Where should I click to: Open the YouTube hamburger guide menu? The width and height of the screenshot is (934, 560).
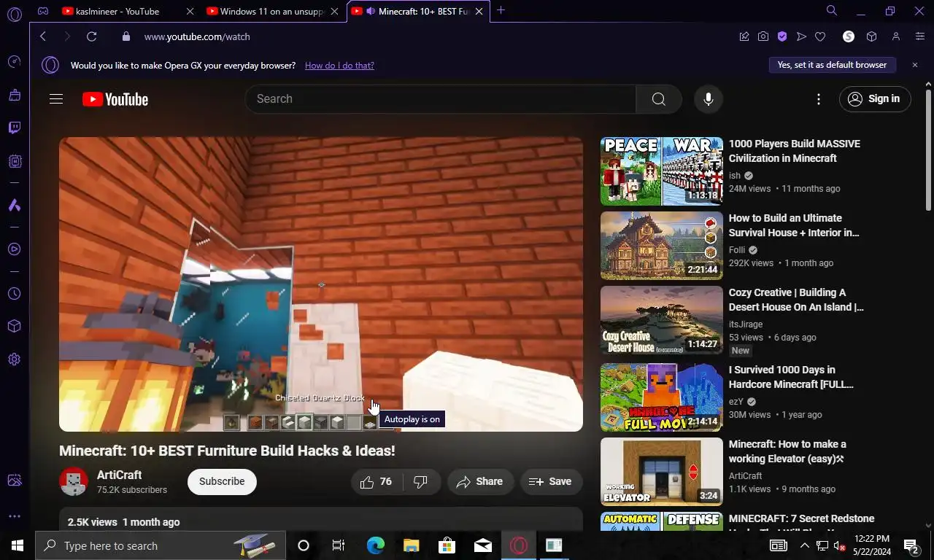pyautogui.click(x=56, y=99)
